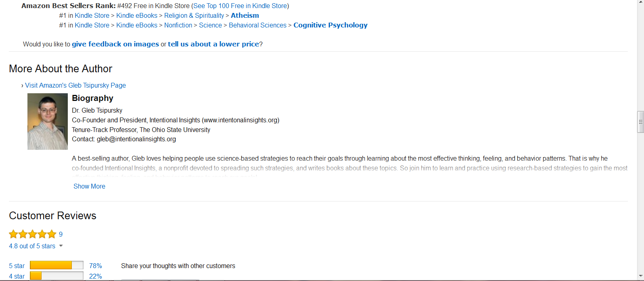Select the Behavioral Sciences breadcrumb
The height and width of the screenshot is (281, 644).
(257, 25)
